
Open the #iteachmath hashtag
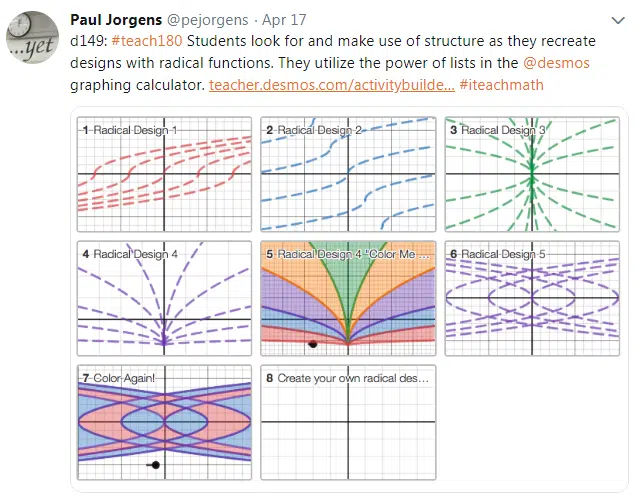click(501, 85)
